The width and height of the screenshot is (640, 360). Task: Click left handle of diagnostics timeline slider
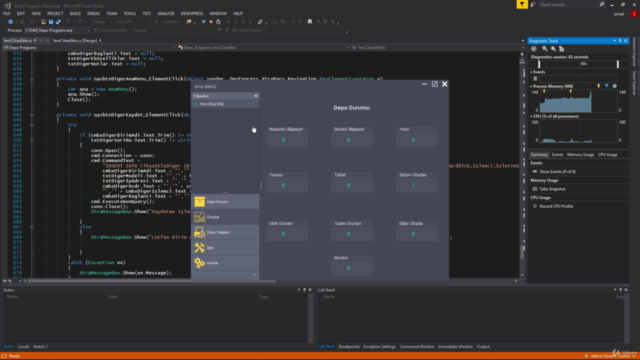[539, 64]
